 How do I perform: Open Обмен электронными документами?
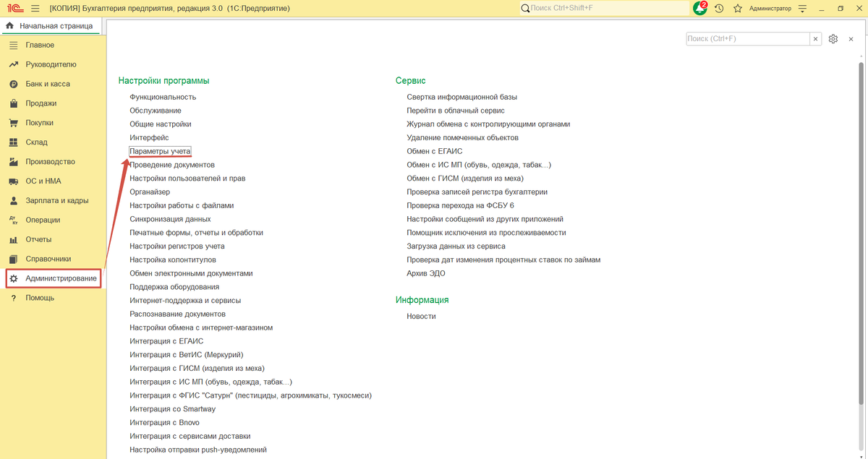tap(191, 273)
